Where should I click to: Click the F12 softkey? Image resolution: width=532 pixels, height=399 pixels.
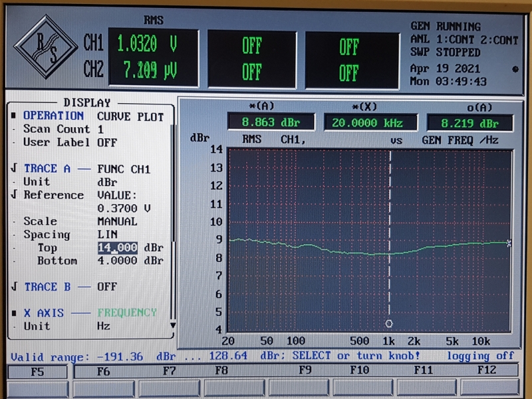point(487,370)
